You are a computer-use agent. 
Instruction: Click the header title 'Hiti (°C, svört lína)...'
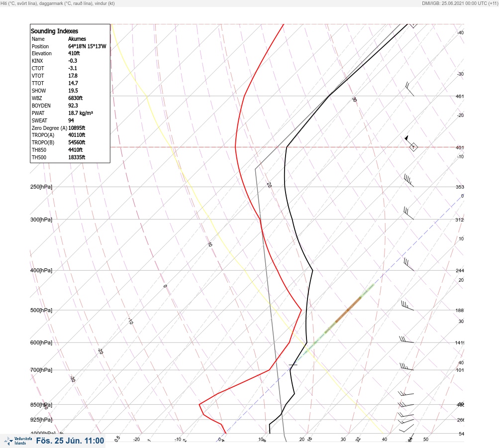pyautogui.click(x=58, y=3)
